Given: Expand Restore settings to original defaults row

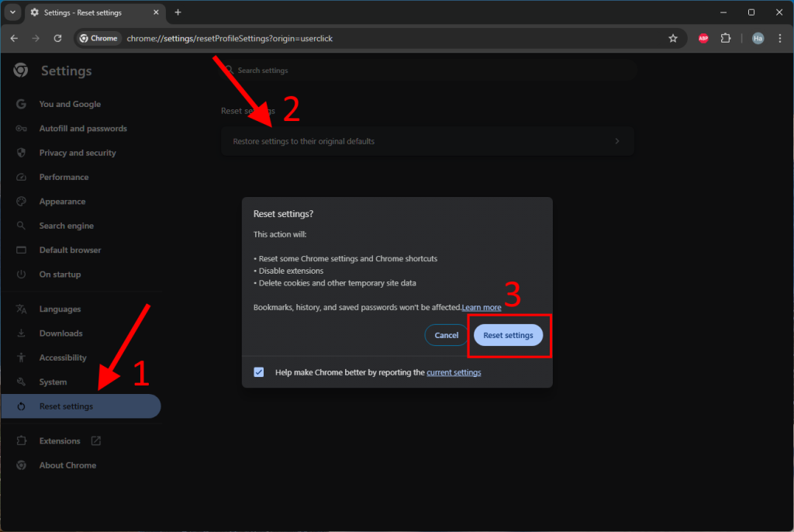Looking at the screenshot, I should (427, 142).
